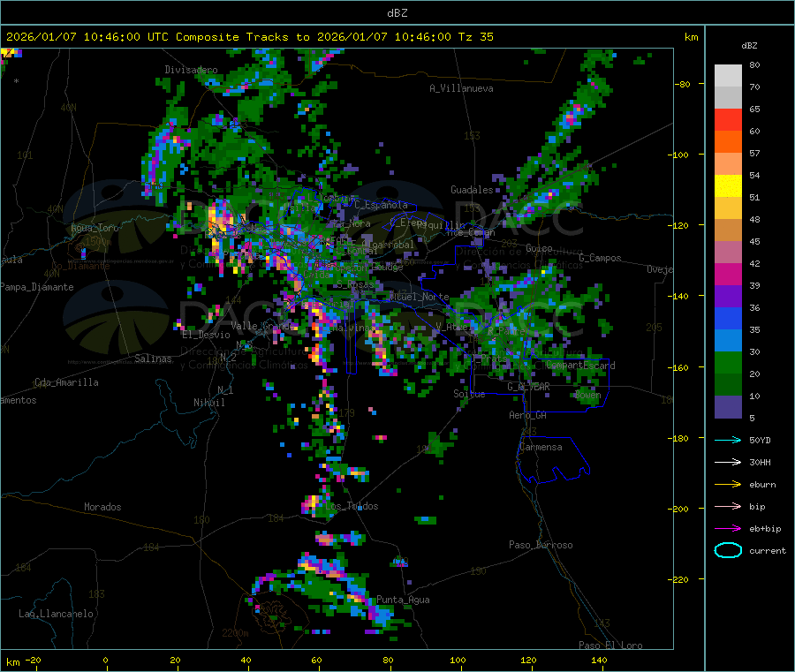Click the '-220' tick on the vertical km axis
Viewport: 795px width, 672px height.
click(678, 579)
